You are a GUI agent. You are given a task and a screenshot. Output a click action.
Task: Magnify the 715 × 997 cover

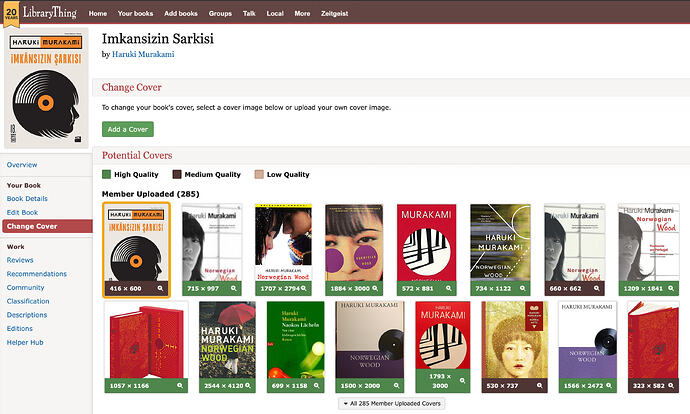234,289
